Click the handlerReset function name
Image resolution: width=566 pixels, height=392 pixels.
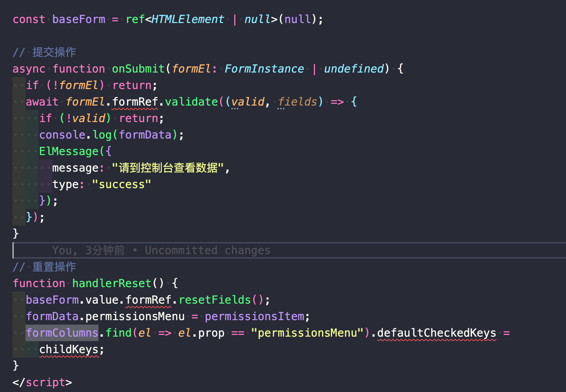click(x=112, y=283)
